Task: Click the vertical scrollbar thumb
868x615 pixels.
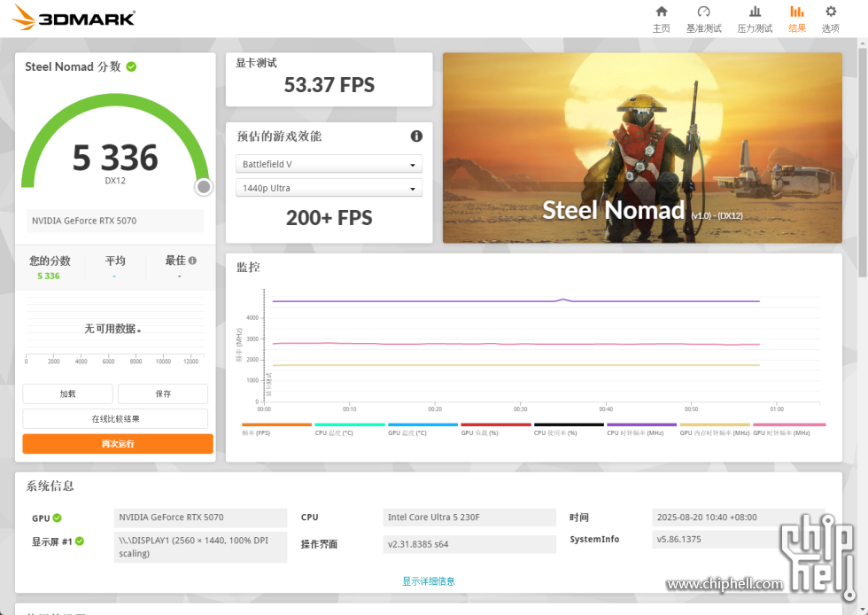Action: click(x=863, y=162)
